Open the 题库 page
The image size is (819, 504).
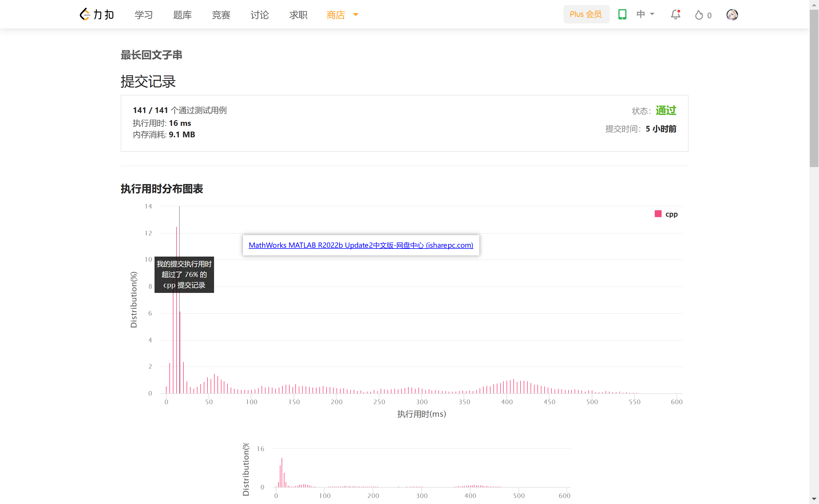(x=182, y=15)
